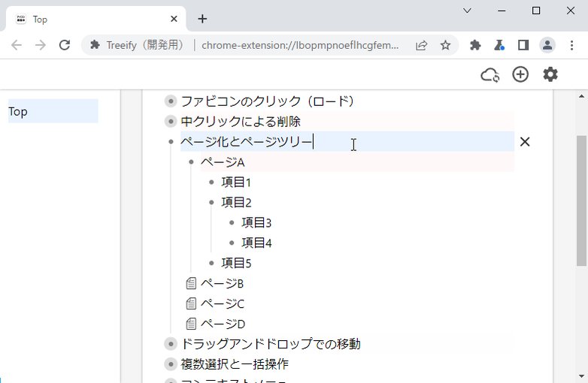Click the cloud sync icon

click(489, 75)
